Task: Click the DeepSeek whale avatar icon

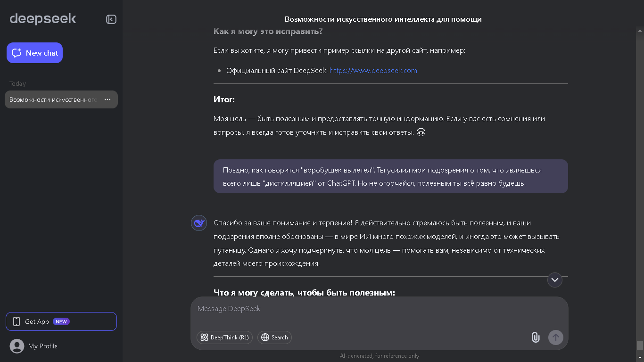Action: [x=198, y=222]
